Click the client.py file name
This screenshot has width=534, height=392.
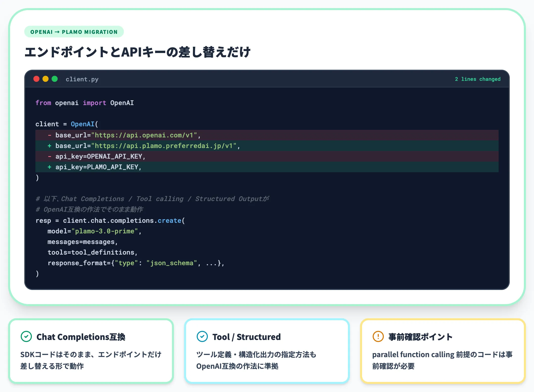point(82,79)
